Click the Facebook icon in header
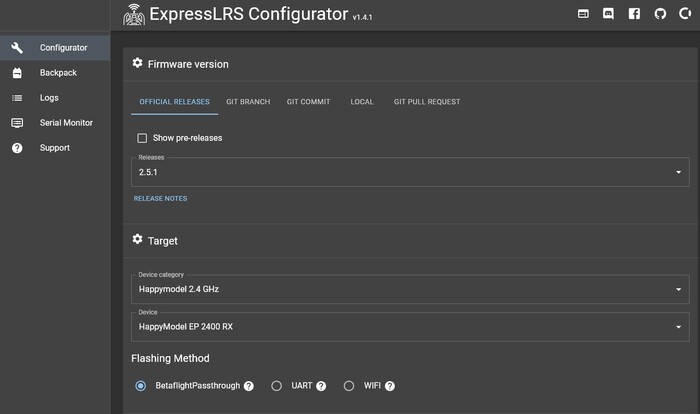The image size is (700, 414). (634, 14)
